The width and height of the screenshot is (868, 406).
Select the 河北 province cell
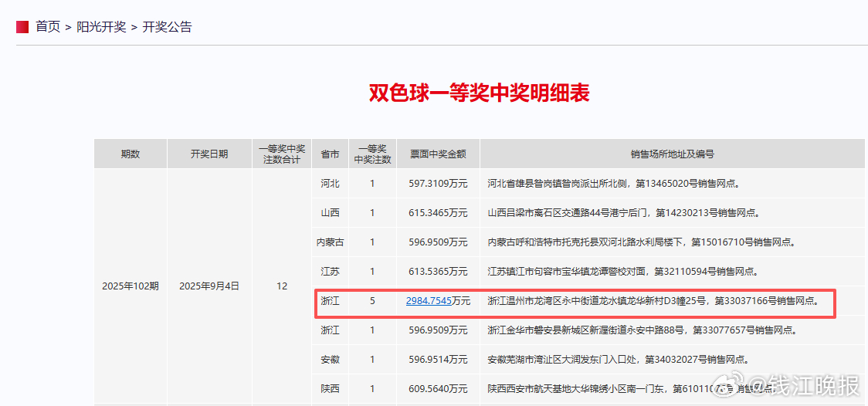(331, 183)
